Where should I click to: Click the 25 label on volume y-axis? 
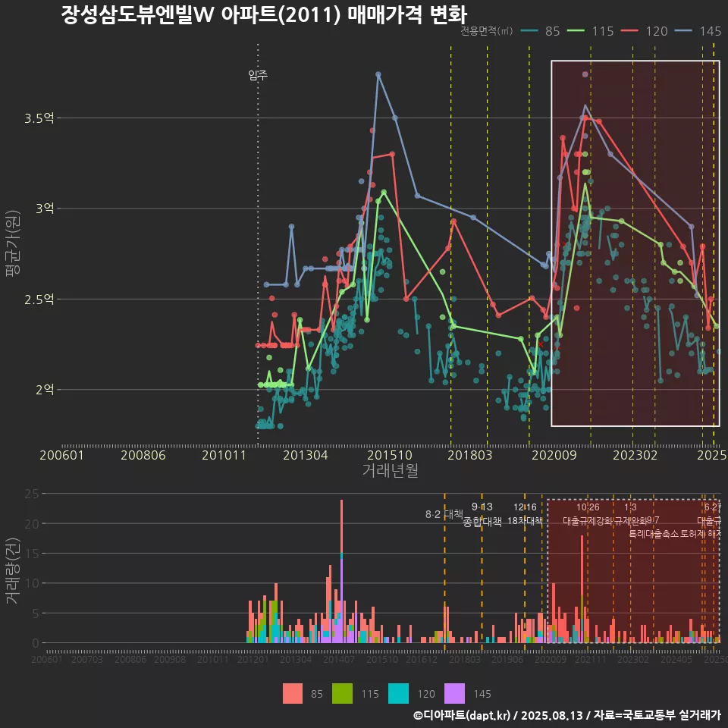click(x=32, y=494)
